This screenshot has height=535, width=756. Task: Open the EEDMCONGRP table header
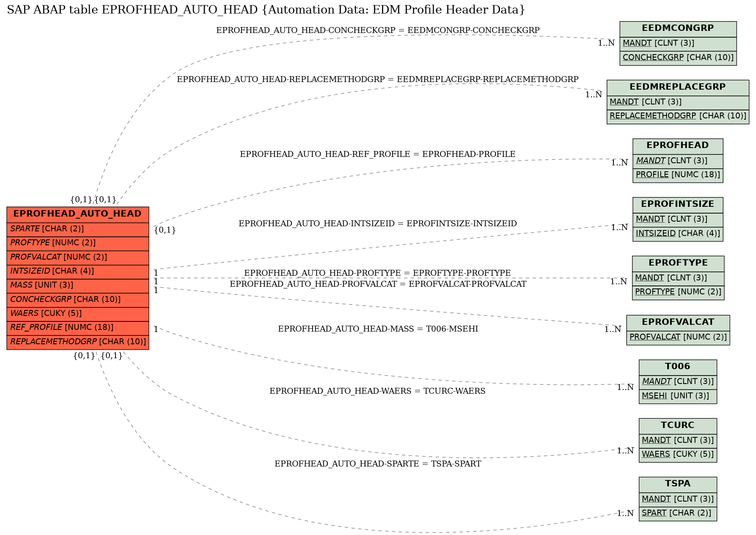[x=678, y=29]
